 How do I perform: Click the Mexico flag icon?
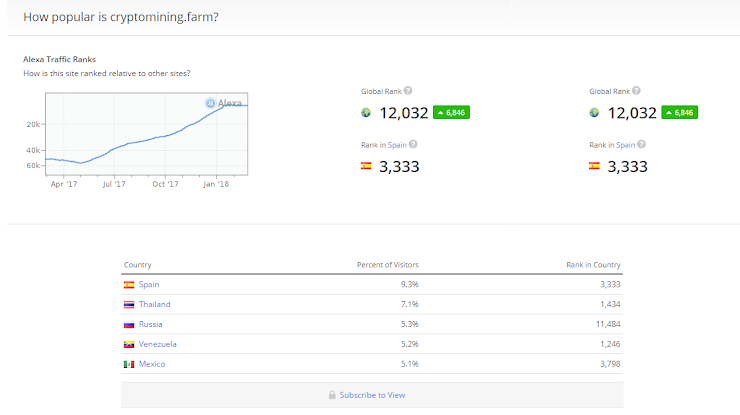pos(129,364)
